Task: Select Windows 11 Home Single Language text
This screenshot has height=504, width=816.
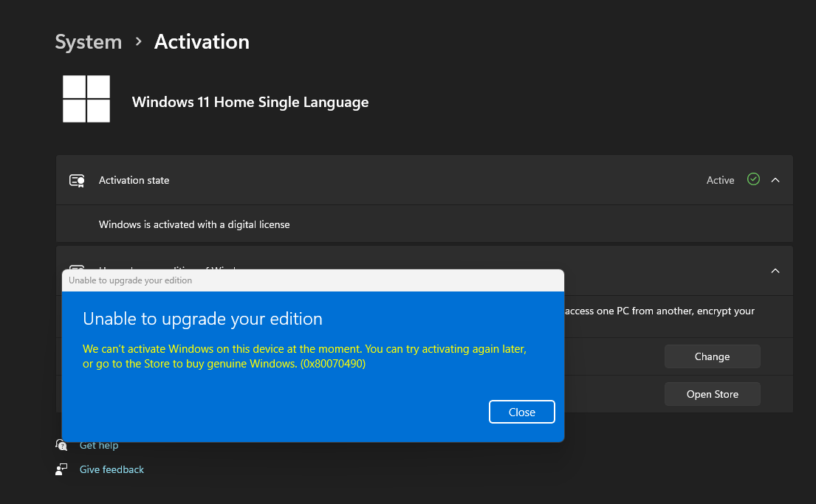Action: point(250,102)
